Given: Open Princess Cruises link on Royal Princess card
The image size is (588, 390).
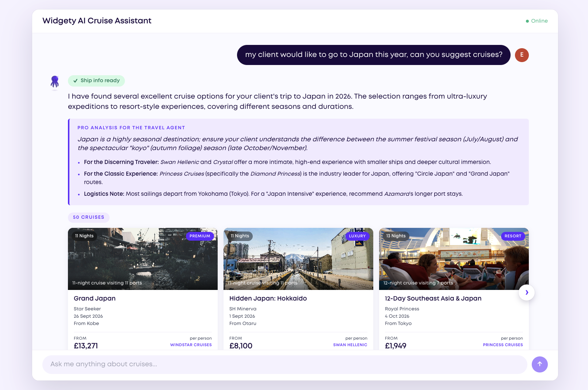Looking at the screenshot, I should pyautogui.click(x=503, y=345).
